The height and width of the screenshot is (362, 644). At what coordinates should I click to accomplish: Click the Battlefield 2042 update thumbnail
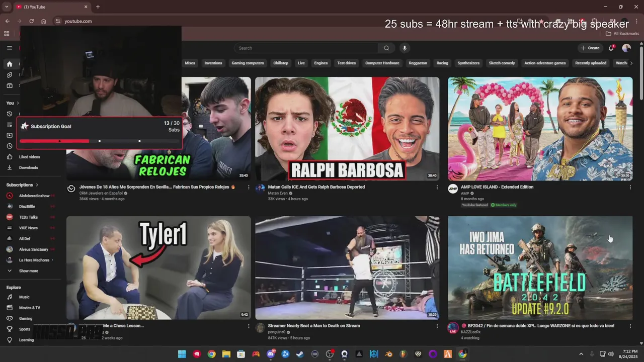coord(540,268)
